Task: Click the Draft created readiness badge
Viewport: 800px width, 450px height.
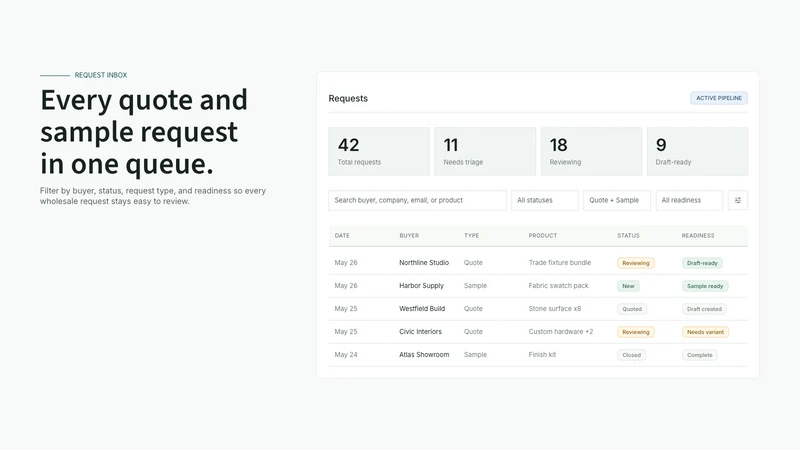Action: (x=704, y=309)
